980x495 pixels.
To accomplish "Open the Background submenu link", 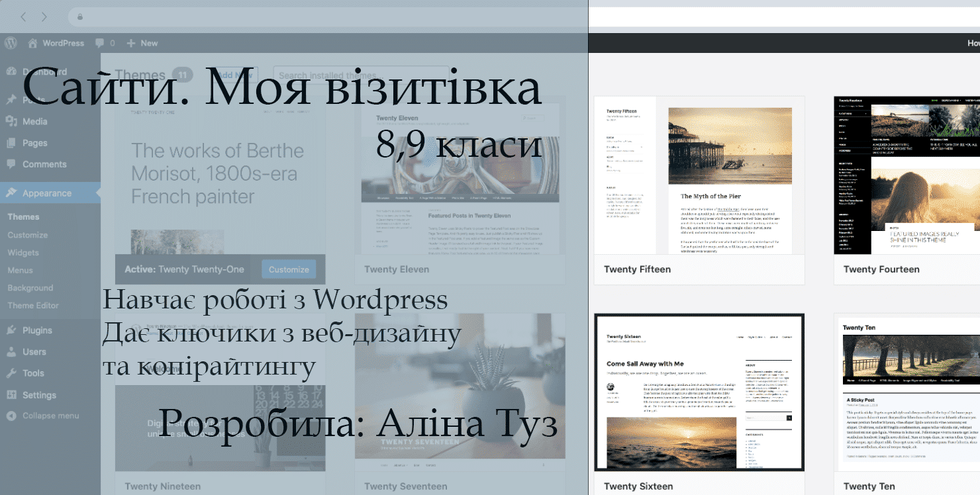I will click(30, 288).
